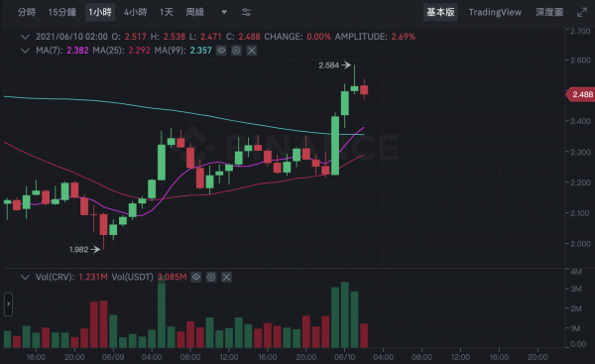Click the 2.000 price axis label
595x364 pixels.
(x=580, y=244)
